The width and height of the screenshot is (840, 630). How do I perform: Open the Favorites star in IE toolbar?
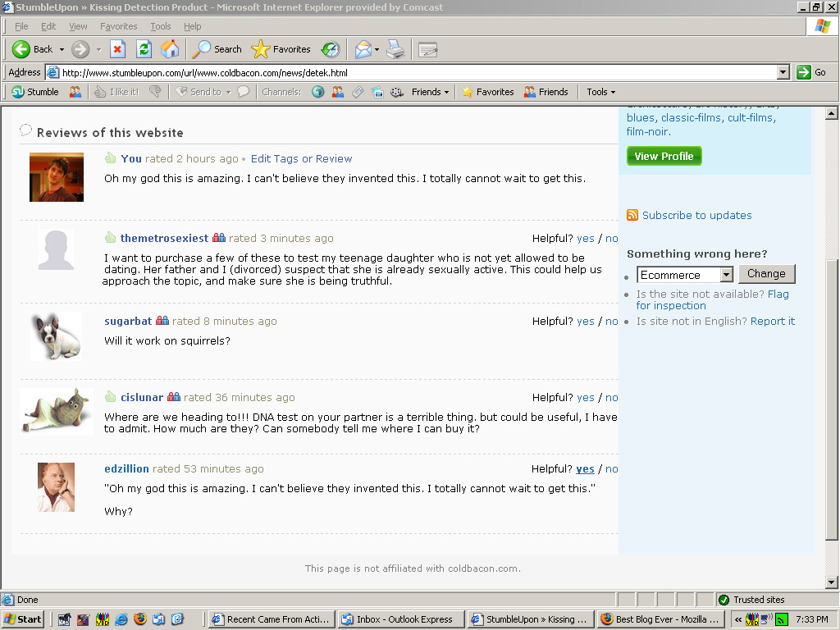click(x=281, y=49)
